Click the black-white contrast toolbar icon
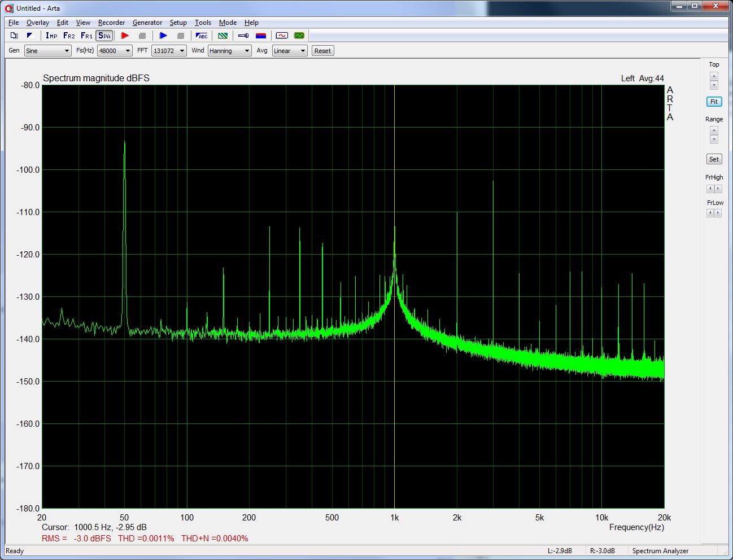Image resolution: width=733 pixels, height=560 pixels. click(30, 36)
